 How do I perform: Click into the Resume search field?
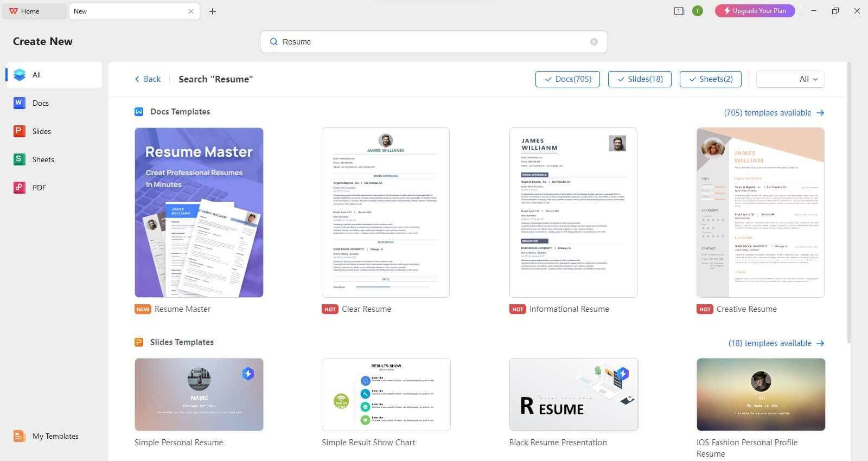click(434, 42)
